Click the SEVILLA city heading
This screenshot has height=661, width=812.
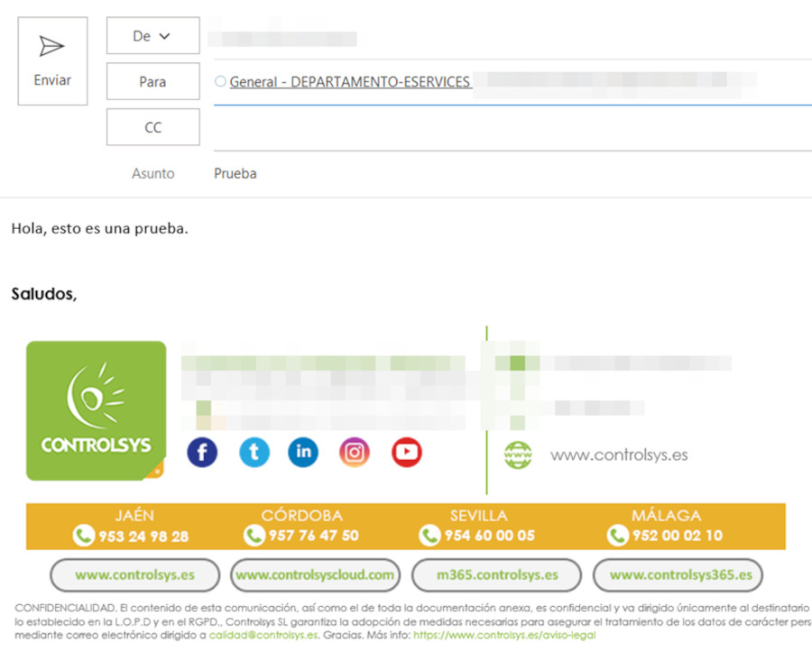click(478, 516)
